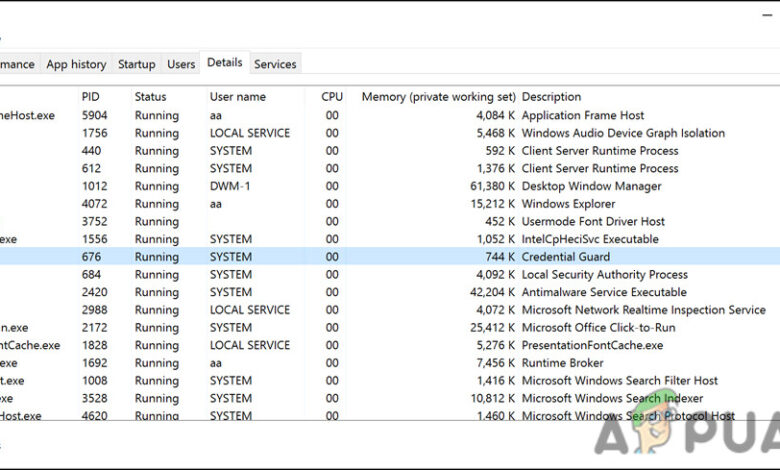Choose the Application Frame Host row

point(583,116)
